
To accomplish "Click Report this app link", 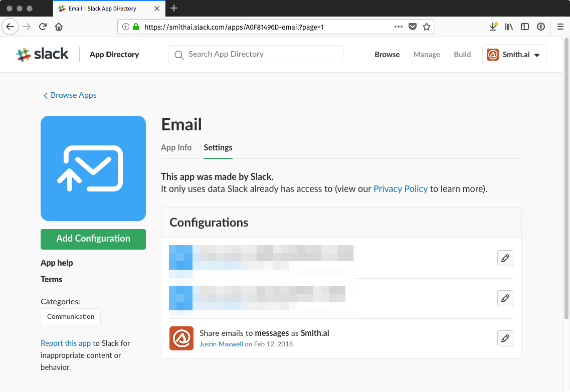I will coord(66,343).
